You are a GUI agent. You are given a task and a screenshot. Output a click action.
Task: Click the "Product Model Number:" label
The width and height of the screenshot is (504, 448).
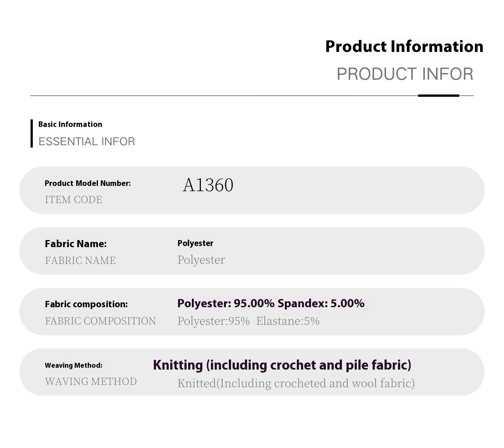pyautogui.click(x=88, y=183)
